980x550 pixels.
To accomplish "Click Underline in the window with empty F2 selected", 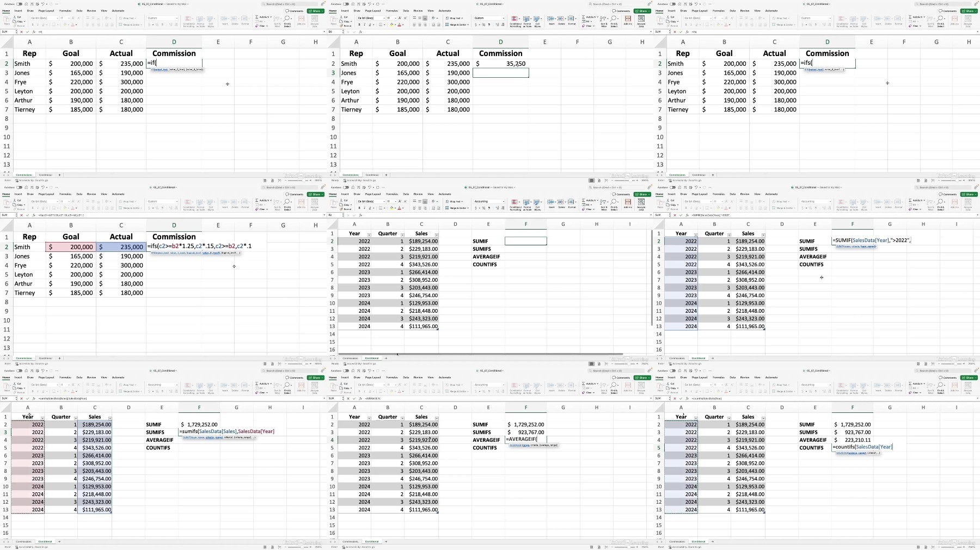I will [x=370, y=208].
